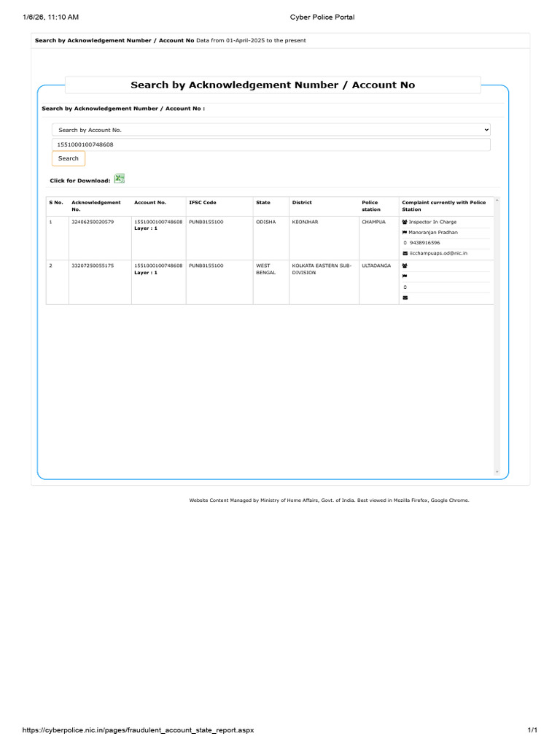Open the Search by Account No. dropdown
This screenshot has height=747, width=560.
[x=271, y=130]
